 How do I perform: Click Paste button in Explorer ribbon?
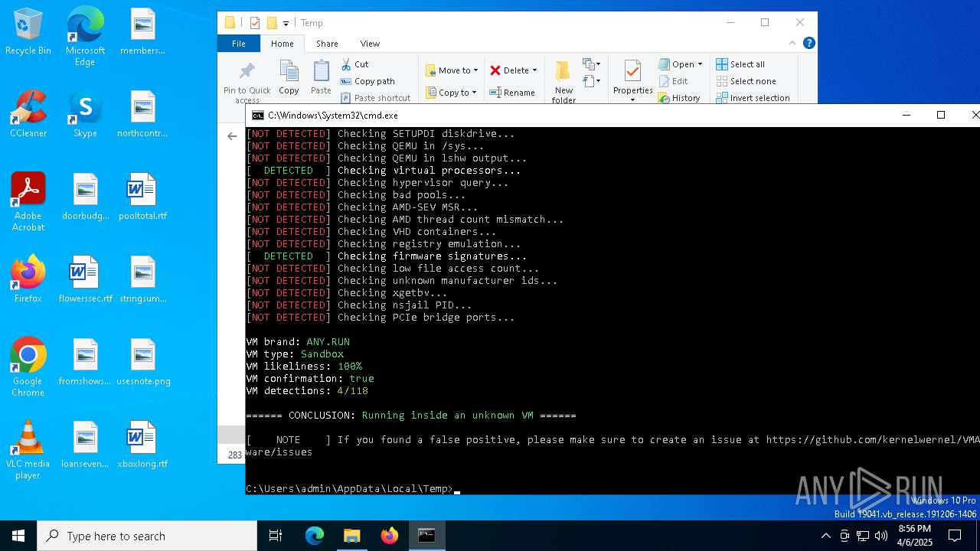[321, 78]
